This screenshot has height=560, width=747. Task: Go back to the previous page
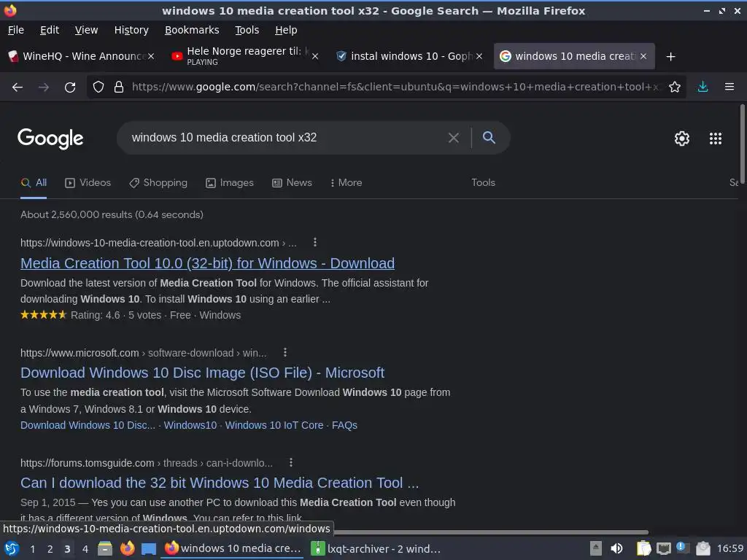coord(18,87)
